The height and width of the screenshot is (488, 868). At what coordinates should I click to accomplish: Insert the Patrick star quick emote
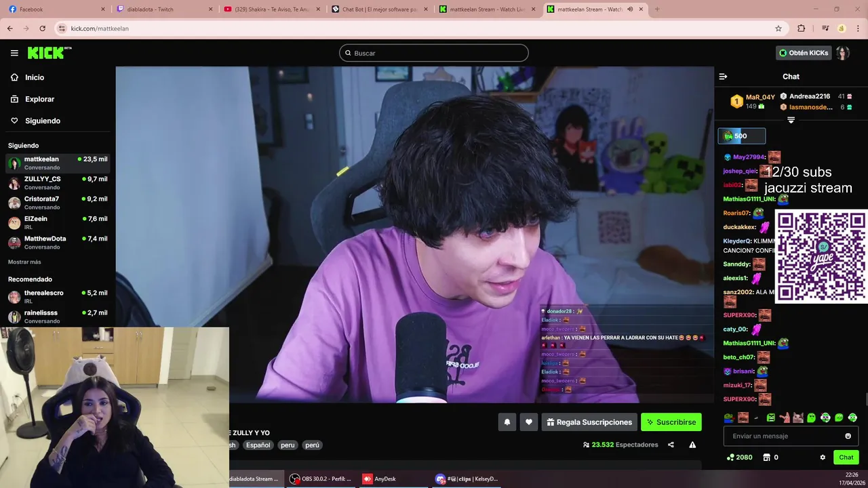pyautogui.click(x=785, y=418)
